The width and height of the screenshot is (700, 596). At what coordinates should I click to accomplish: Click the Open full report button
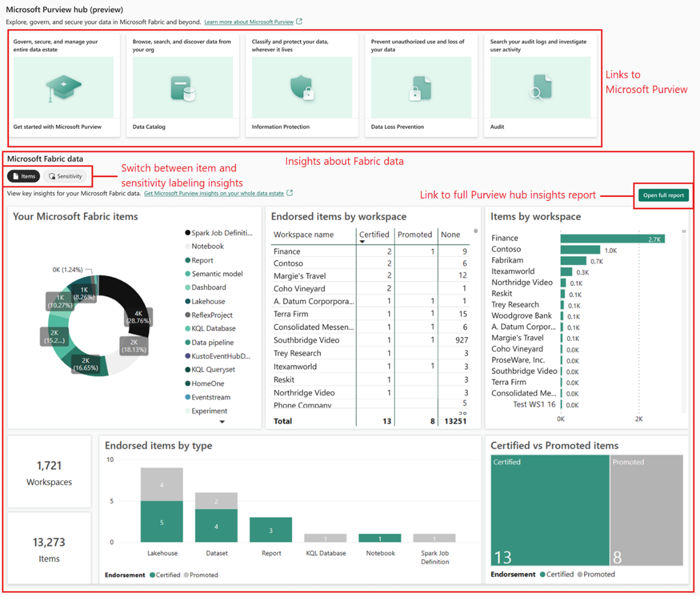point(663,195)
